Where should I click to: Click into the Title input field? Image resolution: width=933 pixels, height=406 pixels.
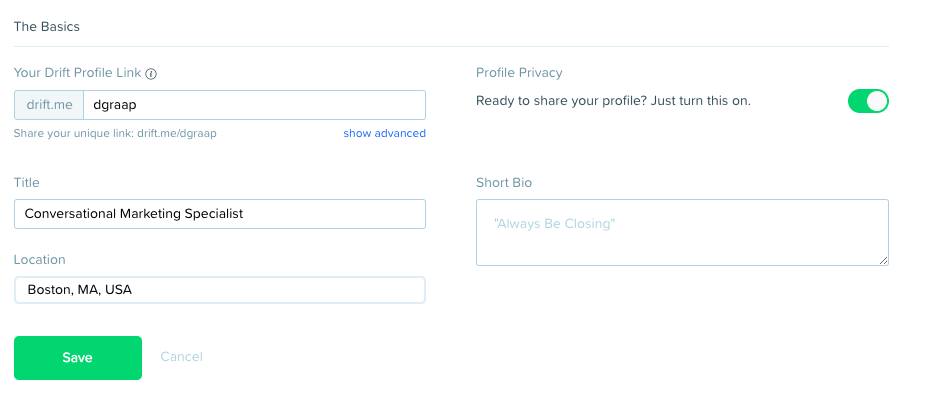220,214
